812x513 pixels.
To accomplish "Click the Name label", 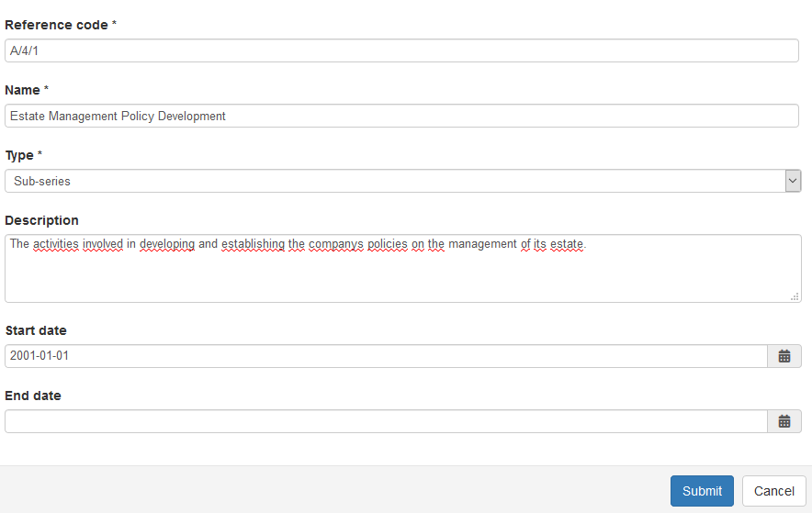I will pos(22,90).
